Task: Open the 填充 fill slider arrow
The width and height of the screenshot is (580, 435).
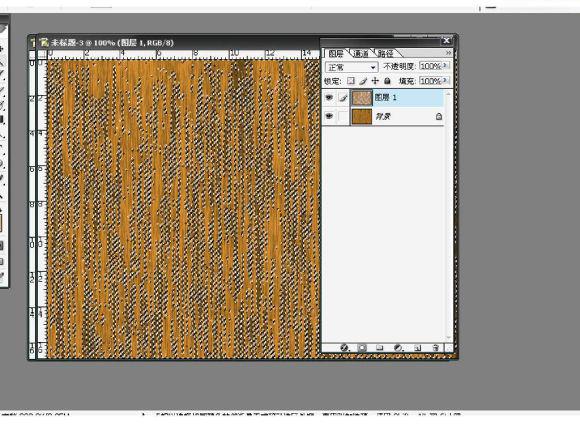Action: (x=446, y=80)
